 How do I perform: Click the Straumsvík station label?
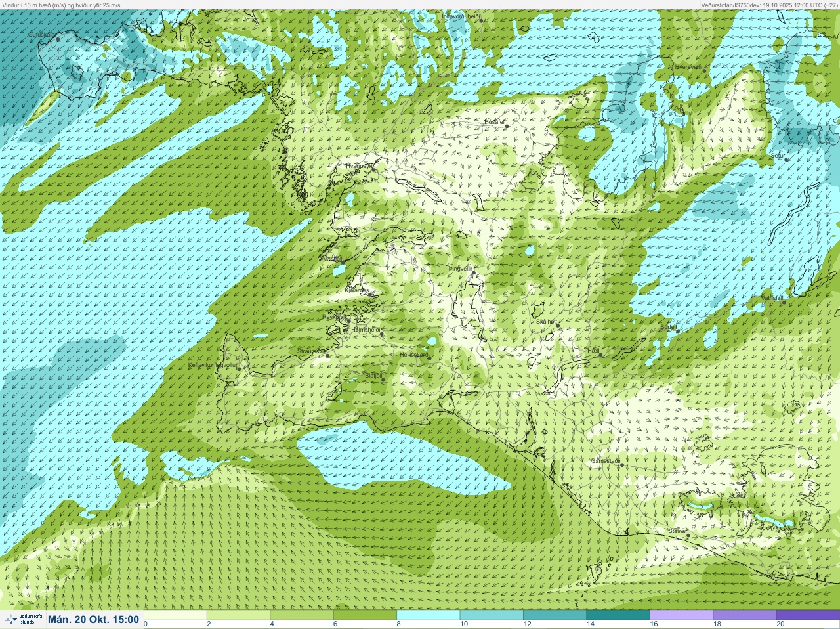(x=312, y=351)
